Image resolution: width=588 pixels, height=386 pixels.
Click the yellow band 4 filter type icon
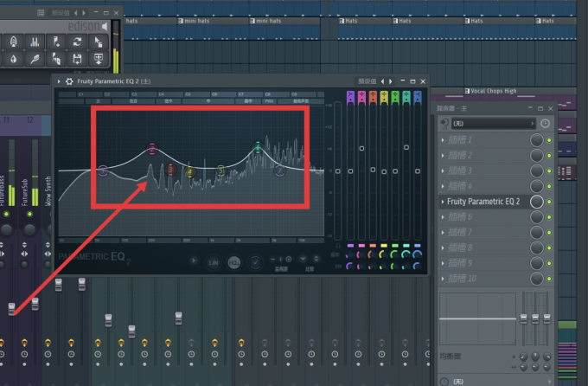(384, 97)
